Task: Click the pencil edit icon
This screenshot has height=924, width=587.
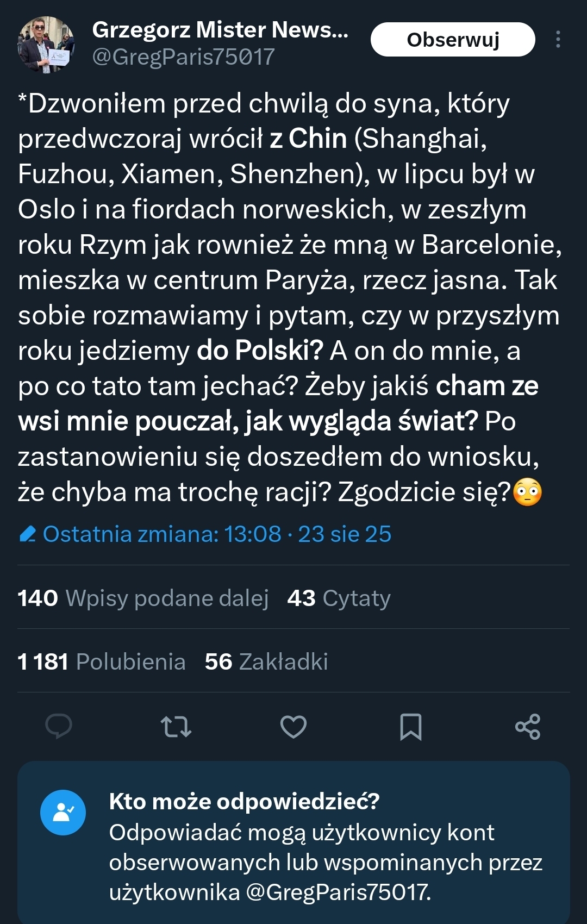Action: click(x=27, y=534)
